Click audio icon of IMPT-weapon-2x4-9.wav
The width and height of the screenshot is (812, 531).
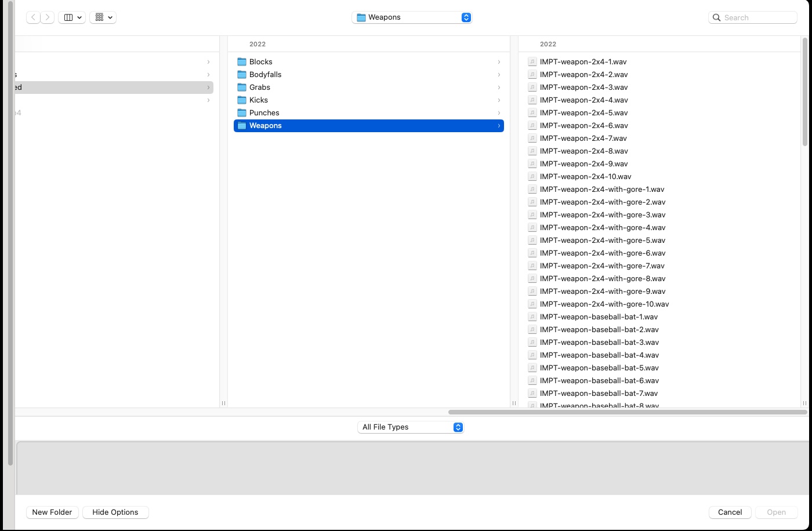coord(532,163)
